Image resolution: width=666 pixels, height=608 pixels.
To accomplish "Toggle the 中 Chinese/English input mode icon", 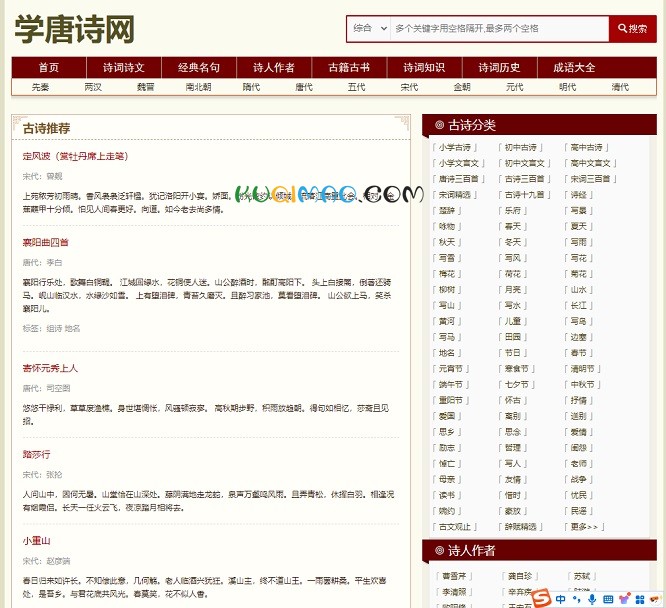I will click(x=560, y=600).
